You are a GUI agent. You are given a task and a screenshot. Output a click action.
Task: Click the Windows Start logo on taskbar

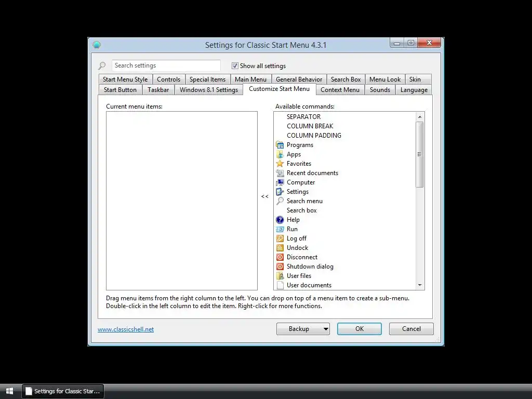click(x=9, y=391)
